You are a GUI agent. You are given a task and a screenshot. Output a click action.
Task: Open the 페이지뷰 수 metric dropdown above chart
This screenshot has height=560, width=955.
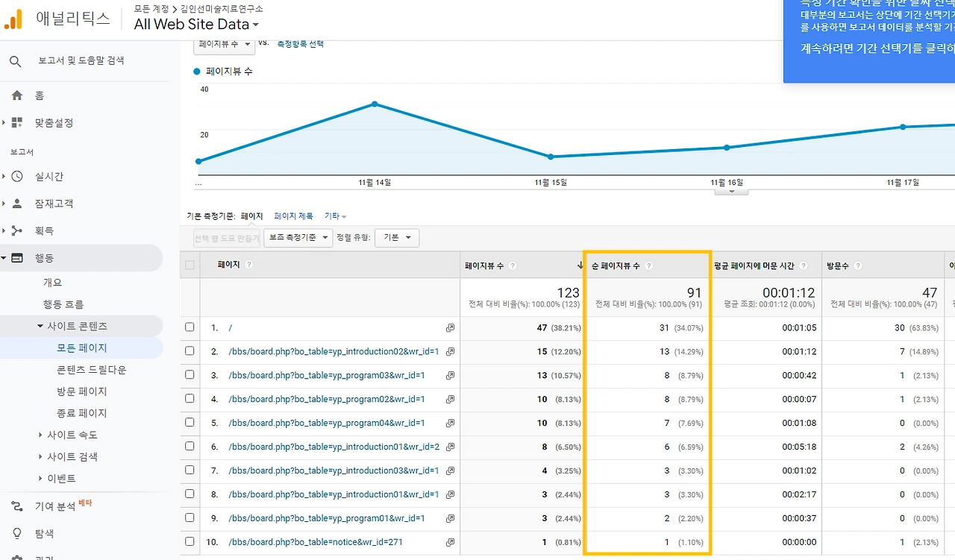pyautogui.click(x=224, y=44)
